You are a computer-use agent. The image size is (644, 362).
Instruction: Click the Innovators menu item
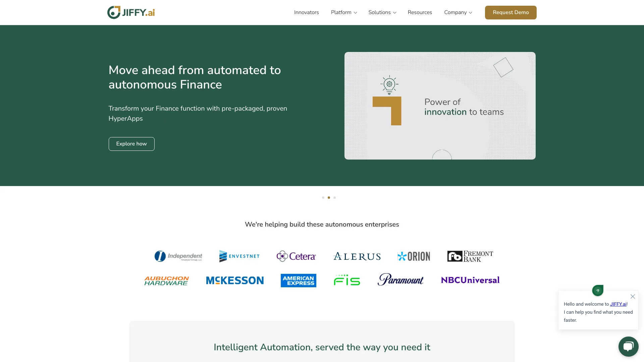[x=307, y=12]
